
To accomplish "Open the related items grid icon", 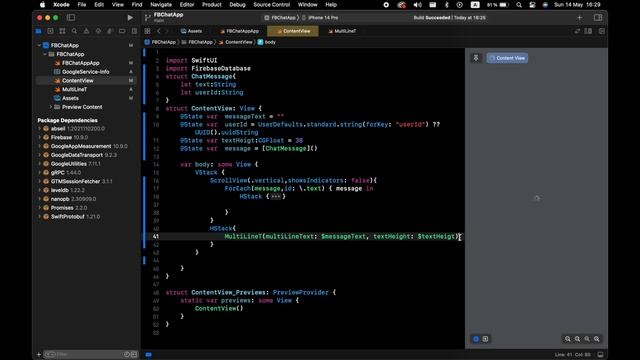I will coord(147,31).
